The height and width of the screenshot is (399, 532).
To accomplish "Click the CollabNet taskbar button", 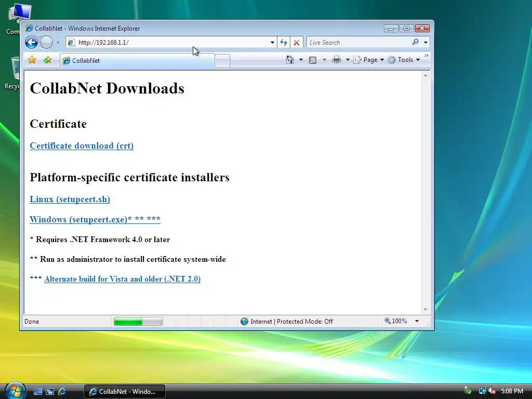I will [x=125, y=392].
